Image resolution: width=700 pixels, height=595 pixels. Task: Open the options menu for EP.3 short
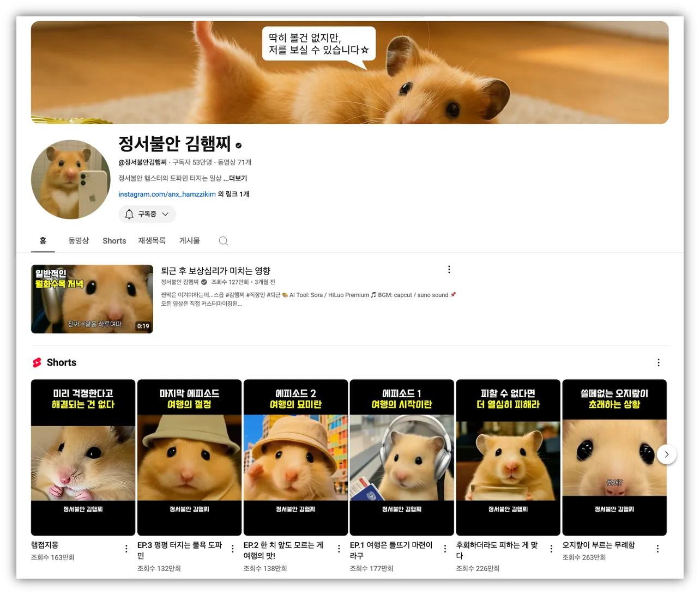pyautogui.click(x=232, y=548)
